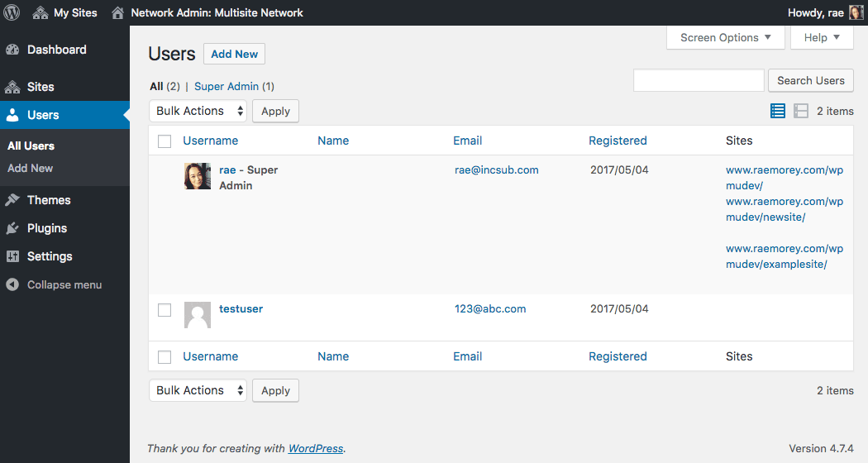This screenshot has width=868, height=463.
Task: Toggle select-all checkbox in table header
Action: pyautogui.click(x=165, y=141)
